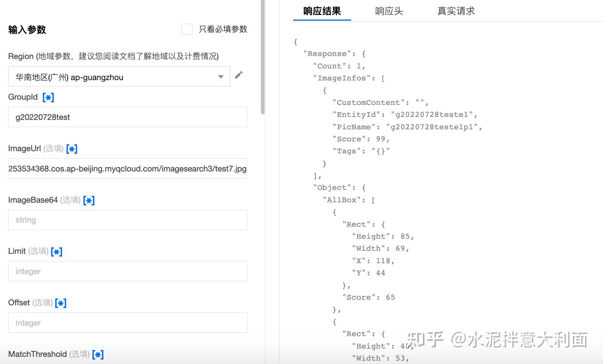Click the asterisk icon next to ImageUrl
Image resolution: width=603 pixels, height=364 pixels.
coord(72,149)
